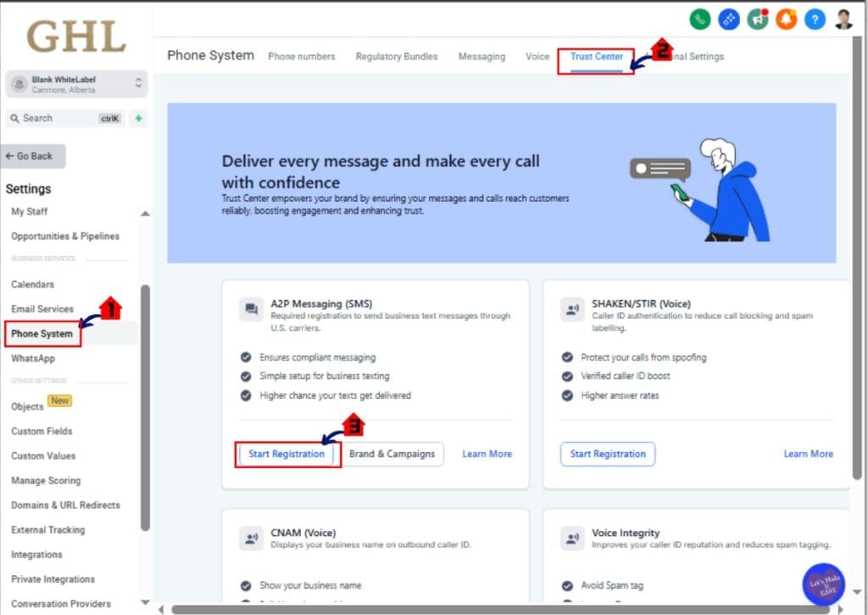Image resolution: width=868 pixels, height=615 pixels.
Task: Open the megaphone announcements icon
Action: click(x=758, y=19)
